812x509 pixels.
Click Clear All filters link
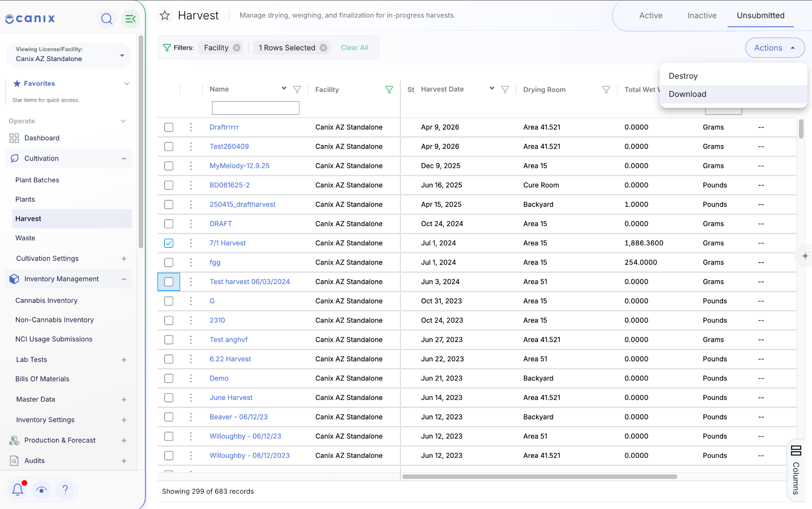pos(354,48)
